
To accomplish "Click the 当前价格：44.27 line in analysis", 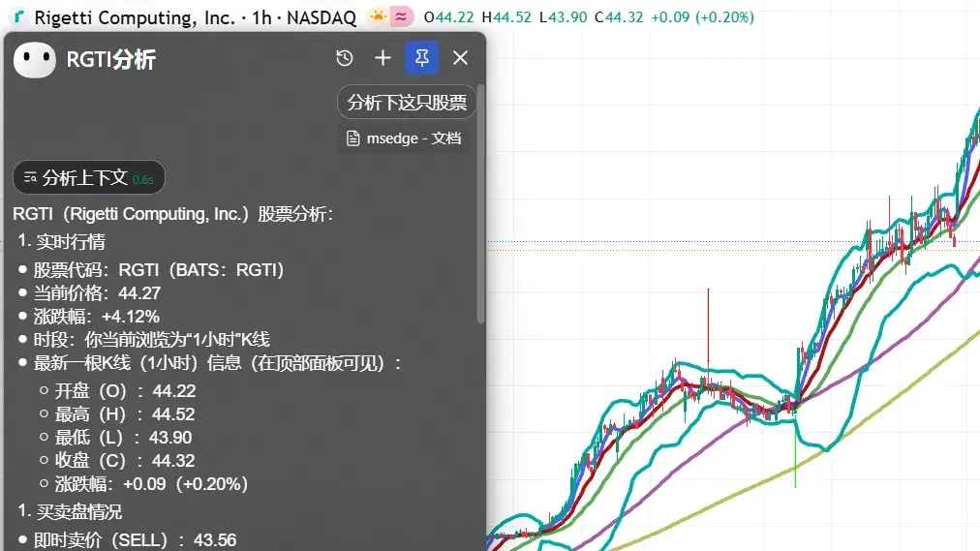I will click(97, 292).
